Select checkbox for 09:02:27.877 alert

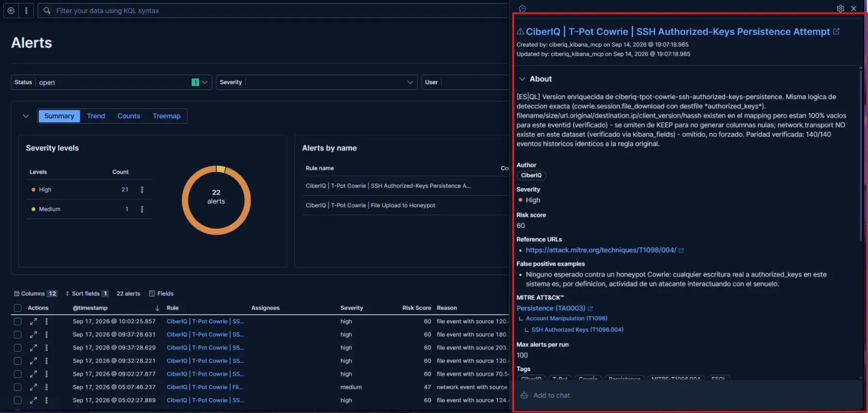pos(18,374)
